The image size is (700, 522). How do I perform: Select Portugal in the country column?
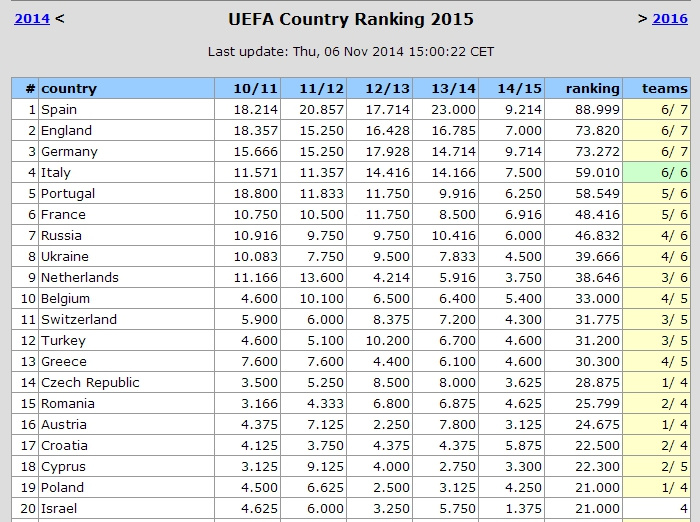coord(68,194)
